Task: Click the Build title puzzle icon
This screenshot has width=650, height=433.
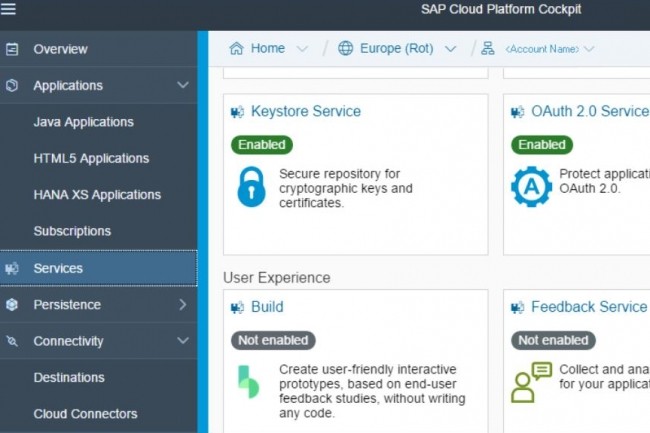Action: (x=238, y=307)
